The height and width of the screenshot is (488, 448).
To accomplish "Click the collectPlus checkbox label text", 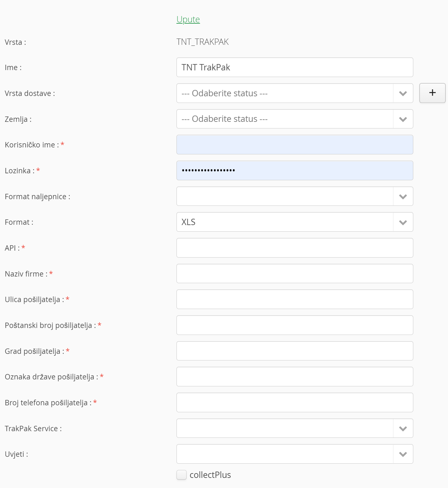I will pyautogui.click(x=210, y=475).
